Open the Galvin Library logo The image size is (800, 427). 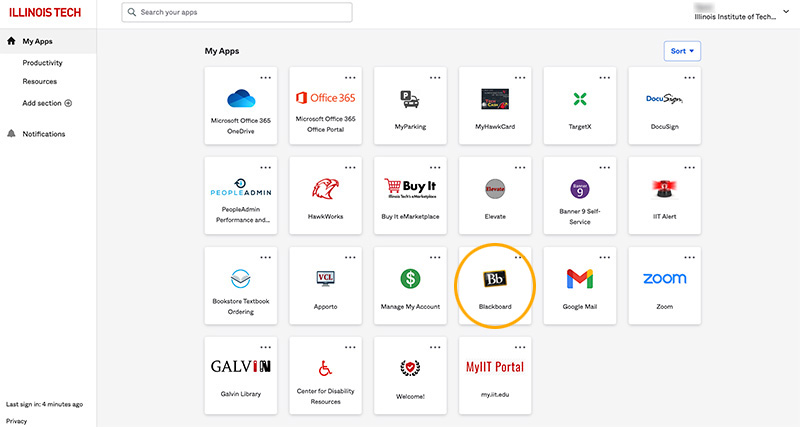(x=241, y=366)
